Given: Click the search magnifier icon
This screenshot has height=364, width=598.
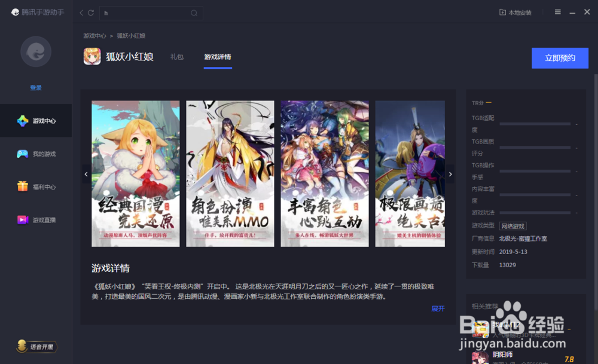Looking at the screenshot, I should pyautogui.click(x=194, y=13).
